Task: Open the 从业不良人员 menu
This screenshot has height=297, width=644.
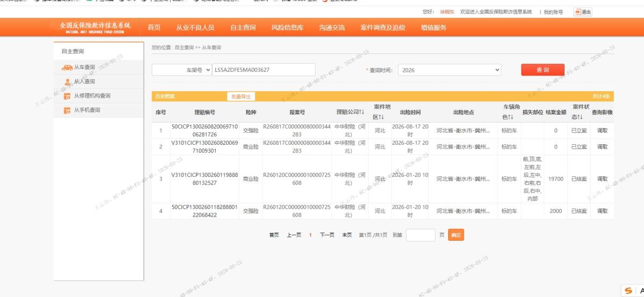Action: click(x=195, y=28)
